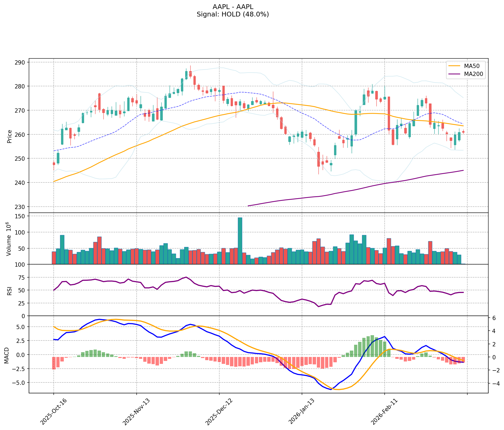Click the 'Price' y-axis label
Image resolution: width=504 pixels, height=430 pixels.
click(x=10, y=136)
